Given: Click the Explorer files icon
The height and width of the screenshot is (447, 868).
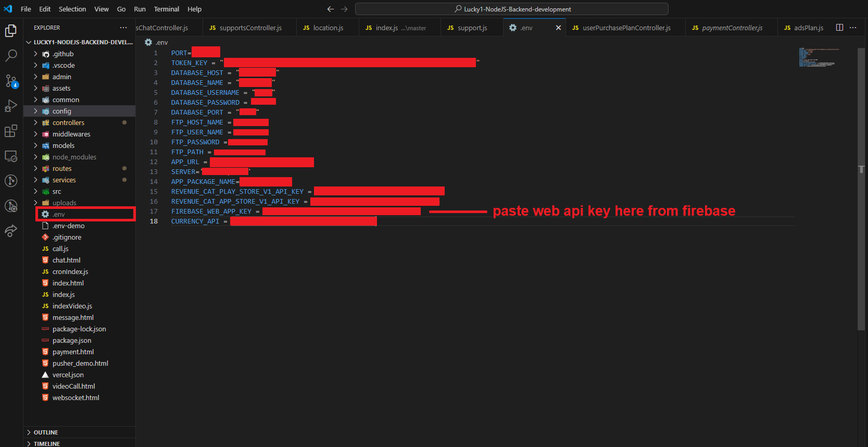Looking at the screenshot, I should (x=11, y=31).
